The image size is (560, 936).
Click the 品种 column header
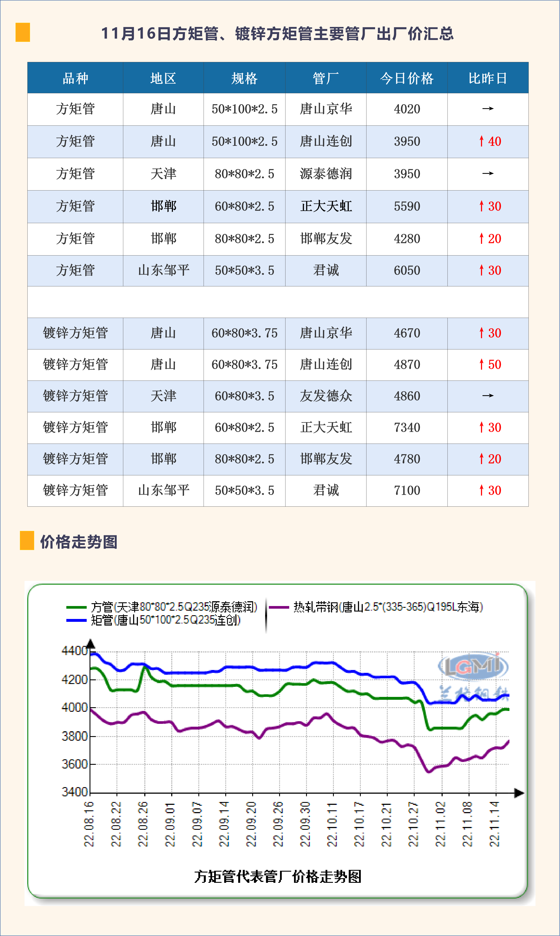click(75, 78)
